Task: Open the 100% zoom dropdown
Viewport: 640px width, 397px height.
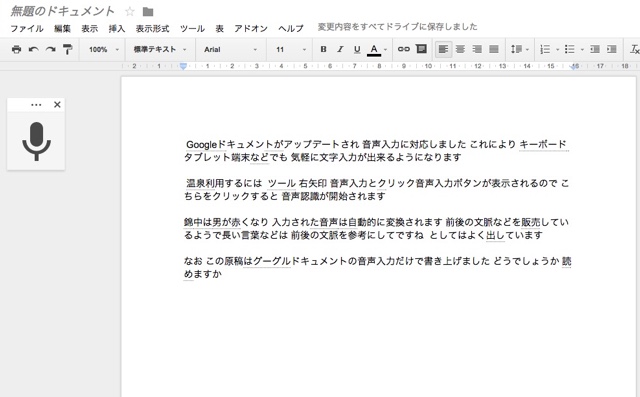Action: [104, 49]
